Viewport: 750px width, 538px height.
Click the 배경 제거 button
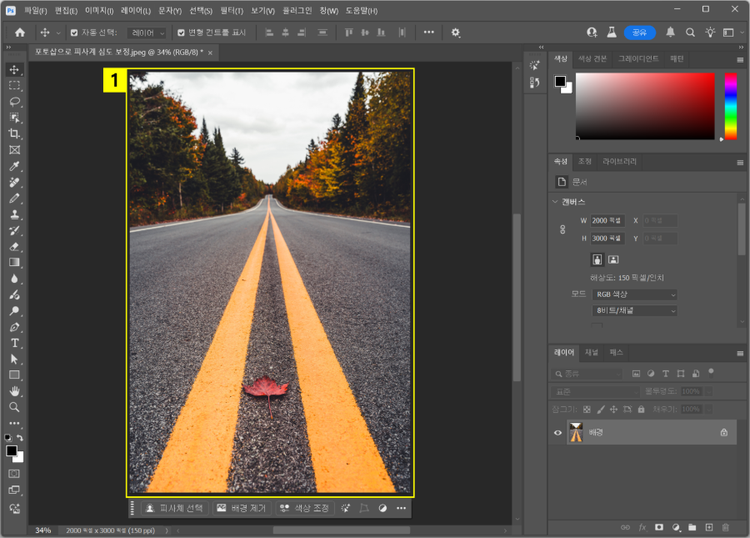pos(242,508)
